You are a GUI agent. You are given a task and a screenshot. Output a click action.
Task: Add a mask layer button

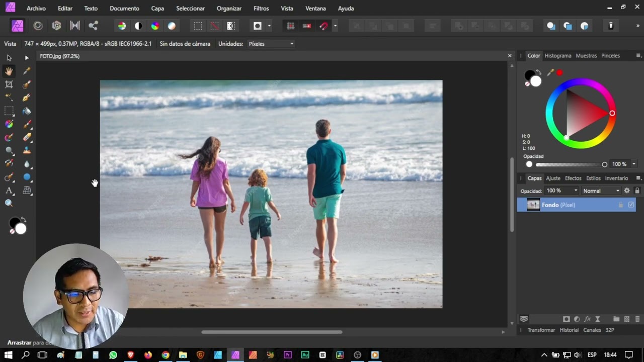coord(566,319)
